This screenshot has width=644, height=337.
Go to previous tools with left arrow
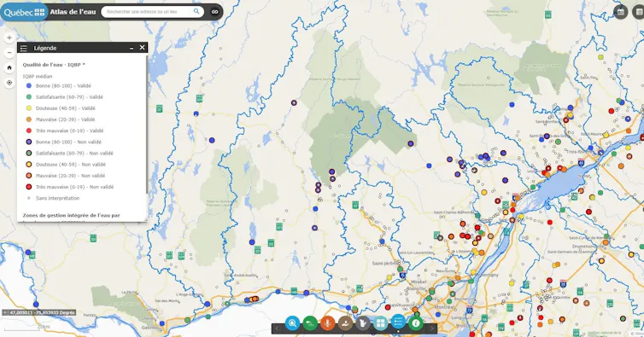pos(278,328)
